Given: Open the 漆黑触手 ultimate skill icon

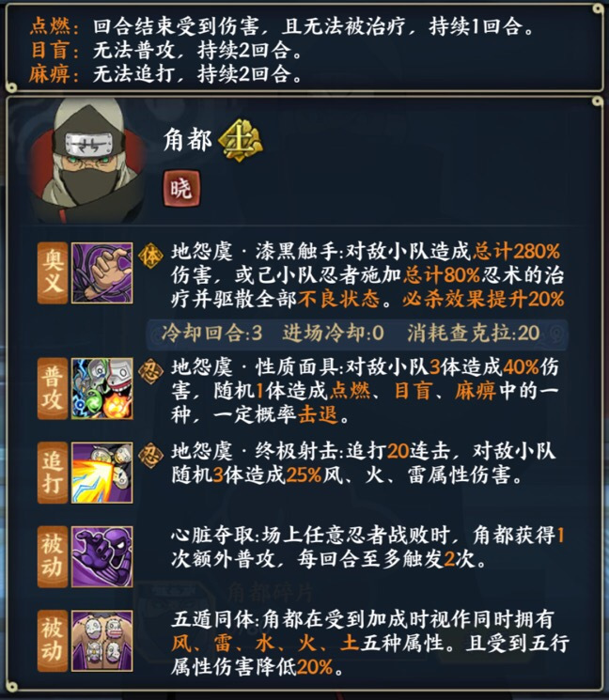Looking at the screenshot, I should click(101, 273).
